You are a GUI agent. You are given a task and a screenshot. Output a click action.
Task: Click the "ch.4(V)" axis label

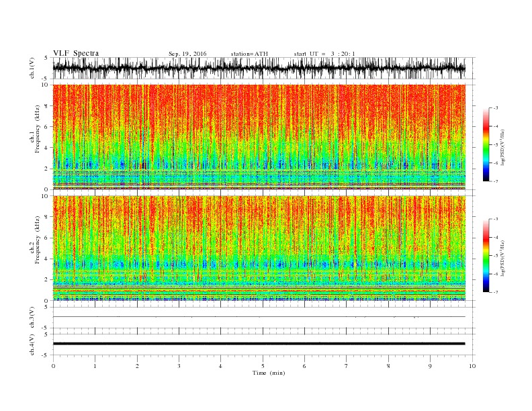(x=32, y=345)
